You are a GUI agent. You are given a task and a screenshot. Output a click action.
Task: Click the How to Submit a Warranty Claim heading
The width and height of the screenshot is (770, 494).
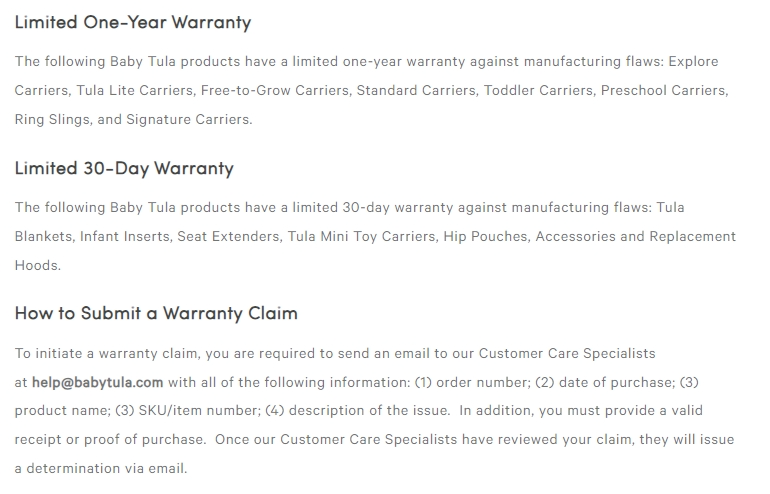point(156,313)
